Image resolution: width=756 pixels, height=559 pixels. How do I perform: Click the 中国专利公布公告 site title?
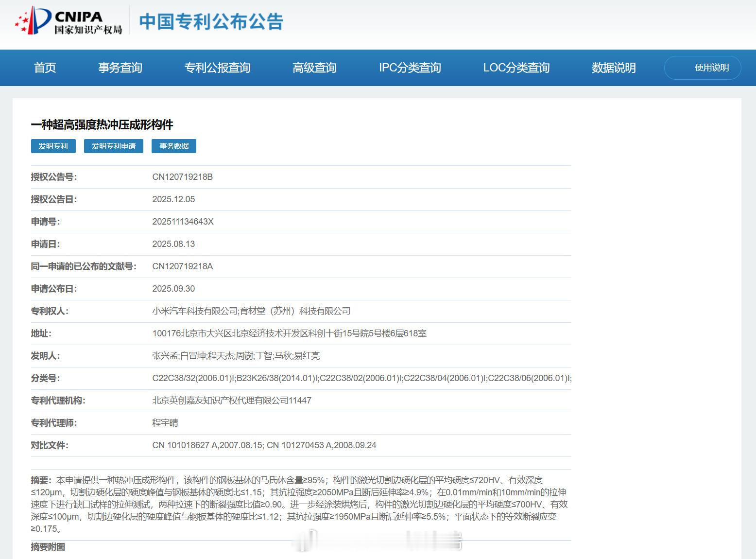coord(211,22)
